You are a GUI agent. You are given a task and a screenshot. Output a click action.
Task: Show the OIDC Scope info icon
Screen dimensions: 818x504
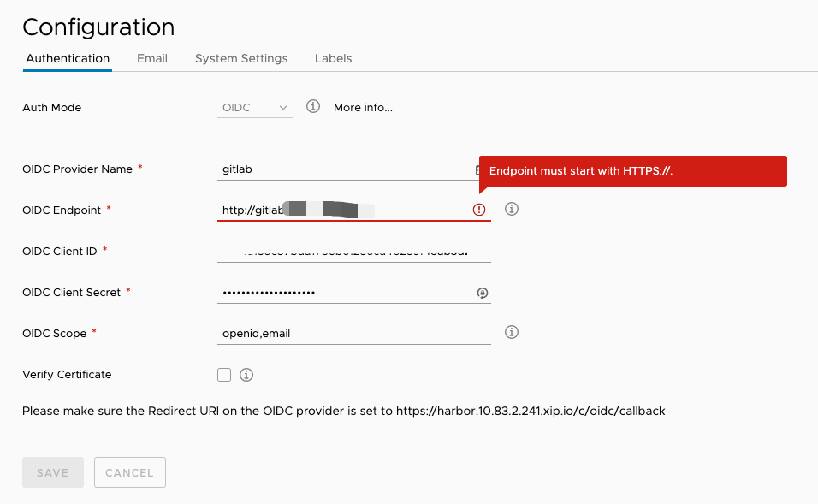click(x=512, y=332)
